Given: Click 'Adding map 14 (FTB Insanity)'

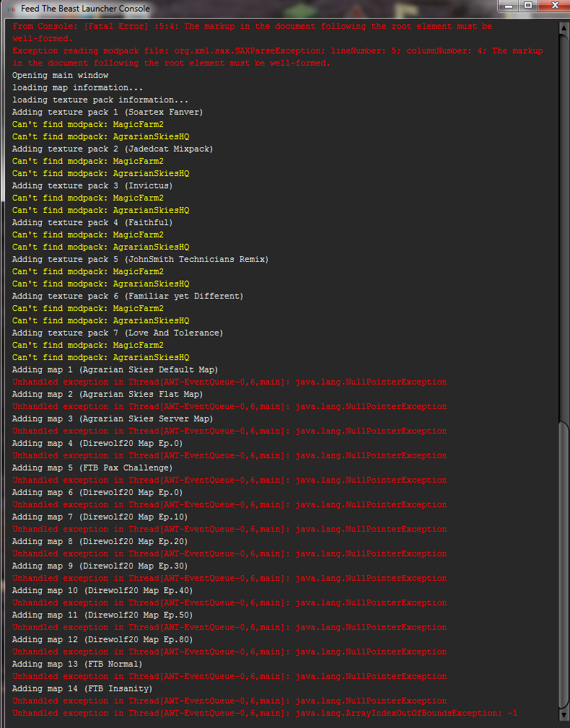Looking at the screenshot, I should (x=82, y=688).
